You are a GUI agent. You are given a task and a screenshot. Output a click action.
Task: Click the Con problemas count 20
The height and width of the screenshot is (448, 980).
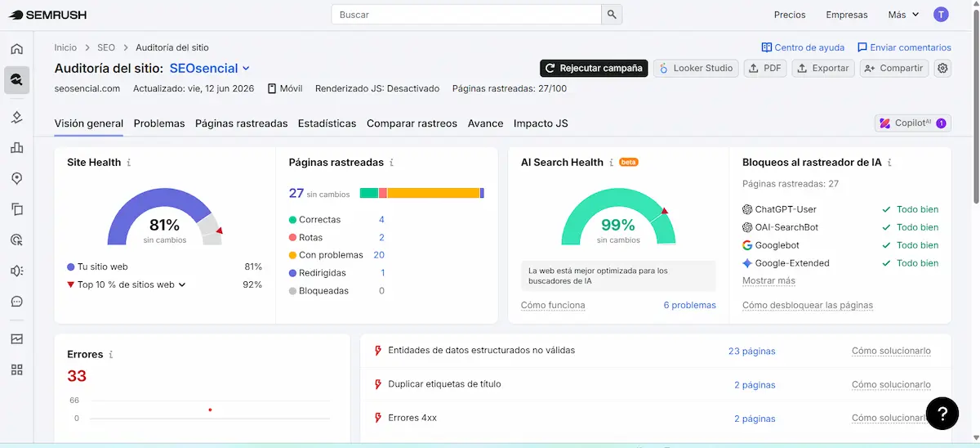(379, 255)
